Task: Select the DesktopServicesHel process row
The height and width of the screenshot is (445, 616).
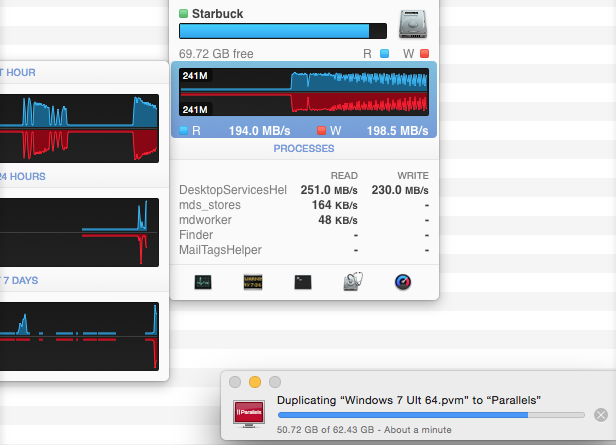Action: click(x=304, y=190)
